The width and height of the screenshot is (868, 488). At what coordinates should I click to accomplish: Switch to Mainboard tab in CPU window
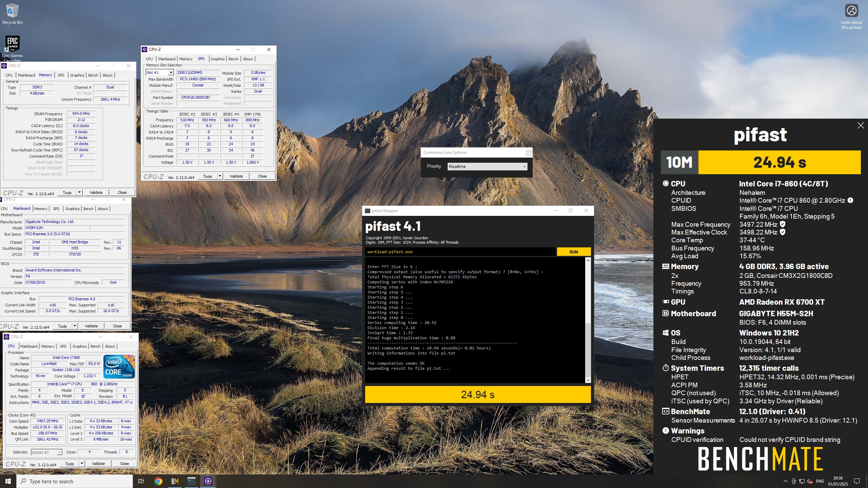tap(29, 346)
